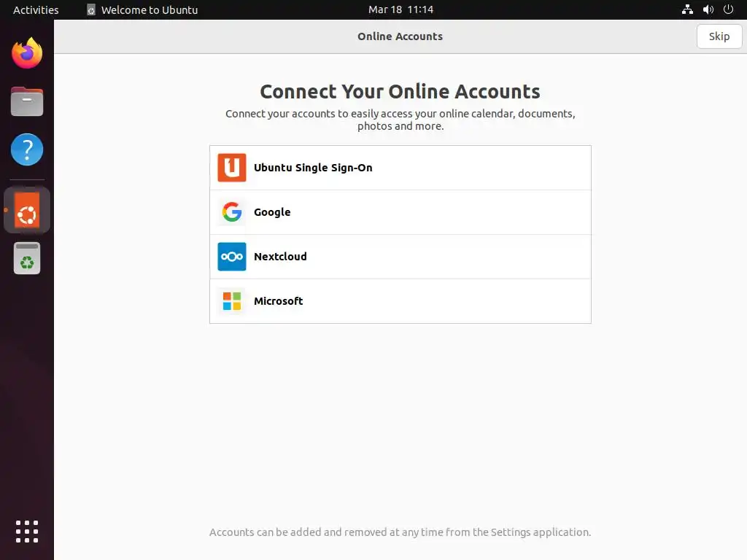The image size is (747, 560).
Task: Click the Nextcloud logo icon
Action: coord(231,257)
